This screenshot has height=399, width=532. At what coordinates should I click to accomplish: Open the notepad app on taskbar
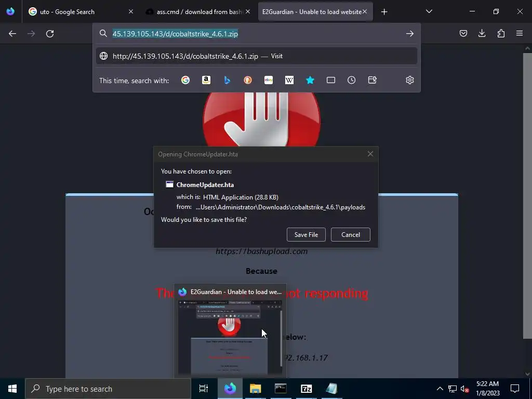[331, 389]
